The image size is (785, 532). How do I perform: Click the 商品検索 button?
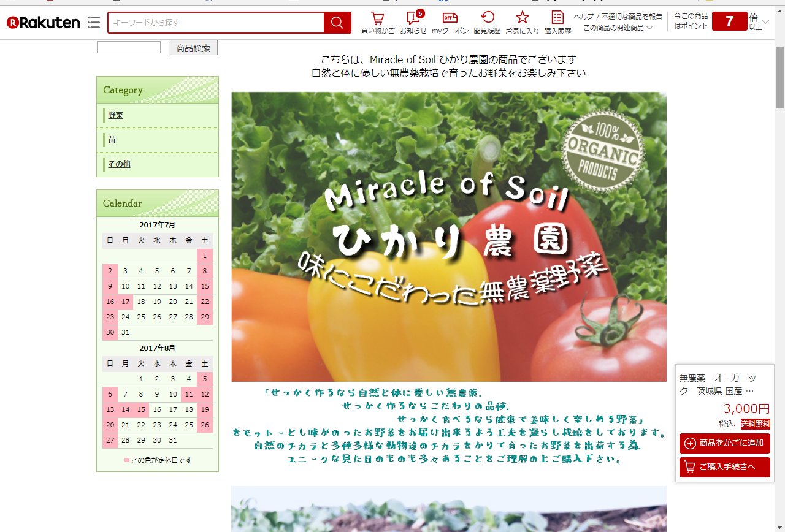click(193, 48)
